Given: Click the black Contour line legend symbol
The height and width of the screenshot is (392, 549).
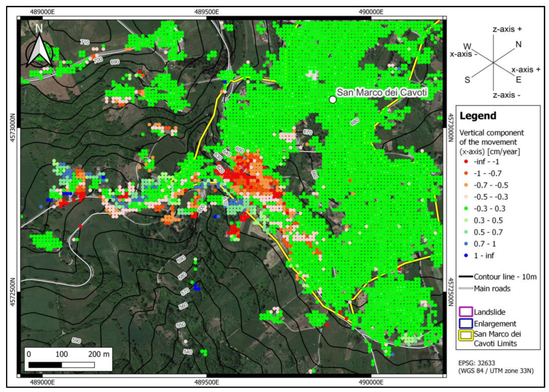Looking at the screenshot, I should [x=465, y=277].
